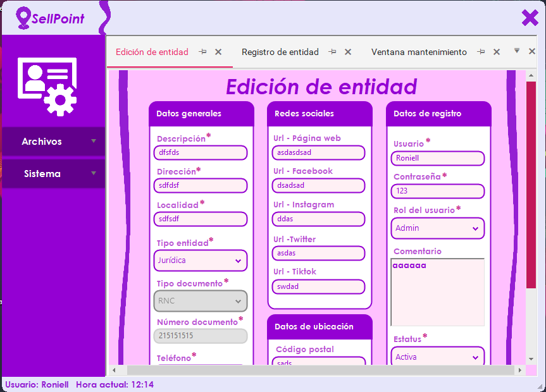Click the Comentario text area
546x392 pixels.
(438, 292)
